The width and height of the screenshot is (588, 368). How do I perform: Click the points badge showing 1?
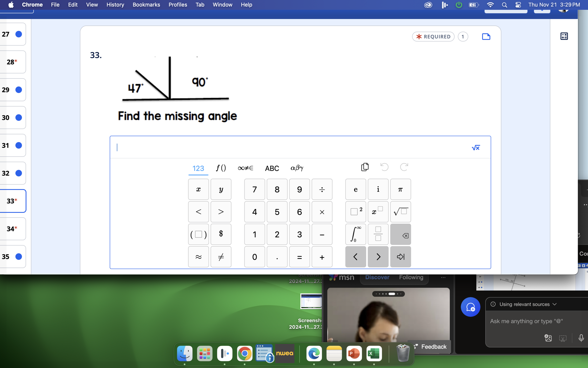463,37
